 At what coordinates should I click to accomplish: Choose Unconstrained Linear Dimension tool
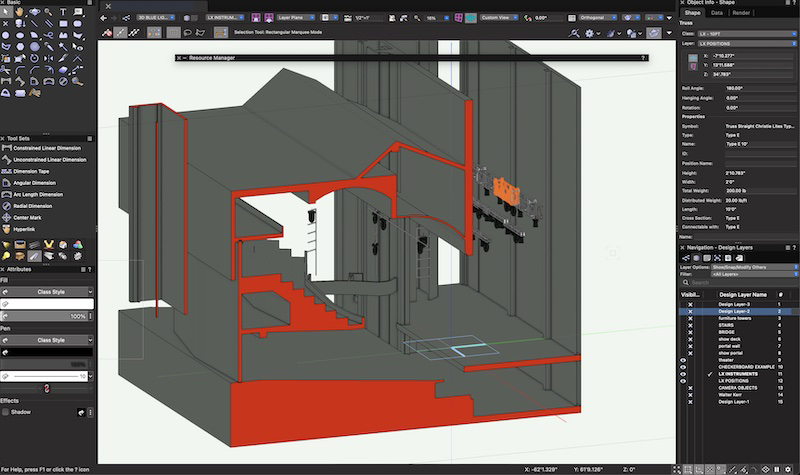tap(47, 160)
